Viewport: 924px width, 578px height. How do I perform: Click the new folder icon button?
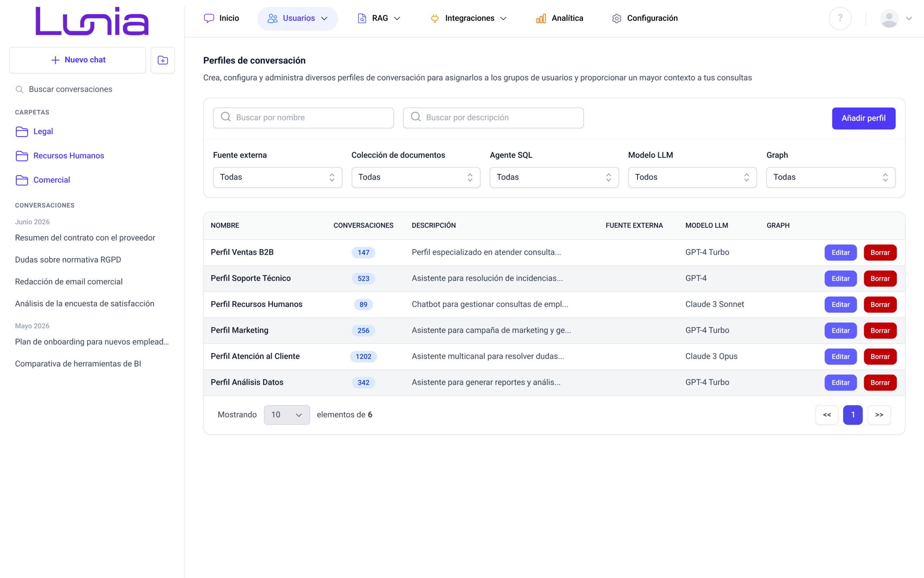tap(163, 60)
